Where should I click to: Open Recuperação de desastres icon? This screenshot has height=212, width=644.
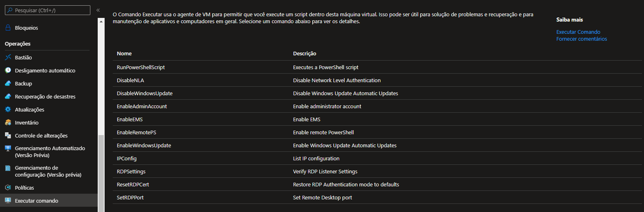click(x=8, y=96)
